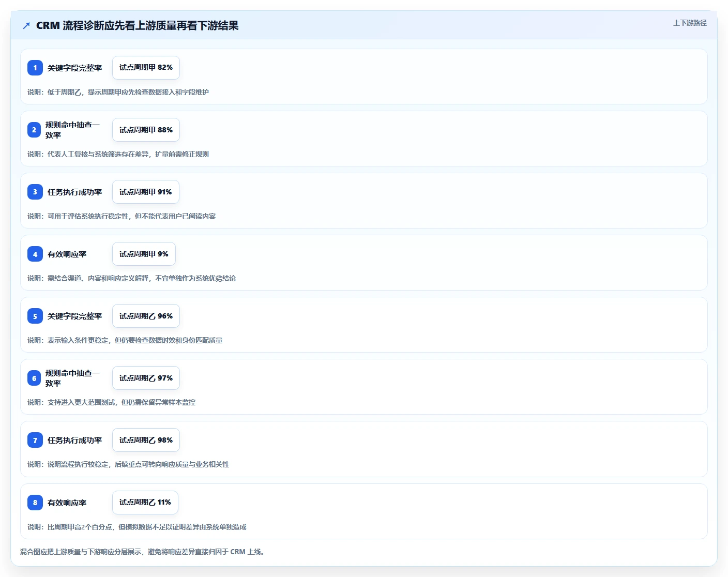This screenshot has height=577, width=728.
Task: Click the note starting 可用于评估系统执行稳定性
Action: tap(122, 216)
